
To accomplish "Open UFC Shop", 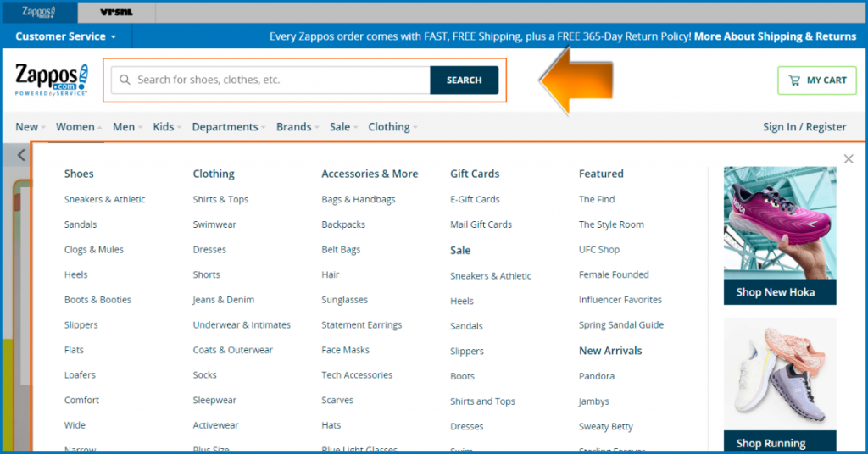I will (599, 249).
